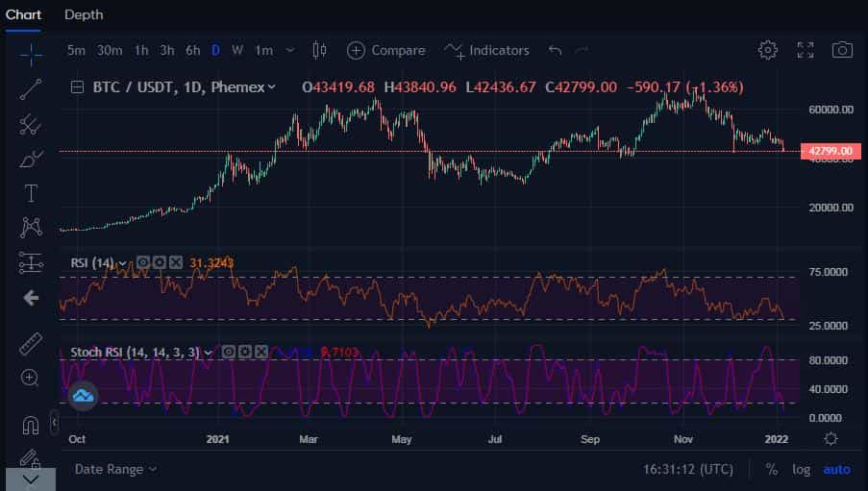Select the 3h timeframe
Viewport: 868px width, 491px height.
pos(166,50)
